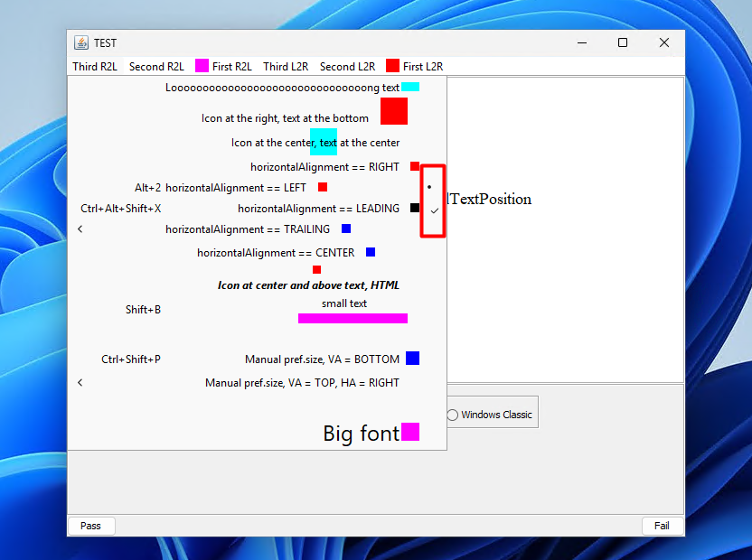The width and height of the screenshot is (752, 560).
Task: Toggle the checkmark menu item indicator
Action: pyautogui.click(x=435, y=210)
